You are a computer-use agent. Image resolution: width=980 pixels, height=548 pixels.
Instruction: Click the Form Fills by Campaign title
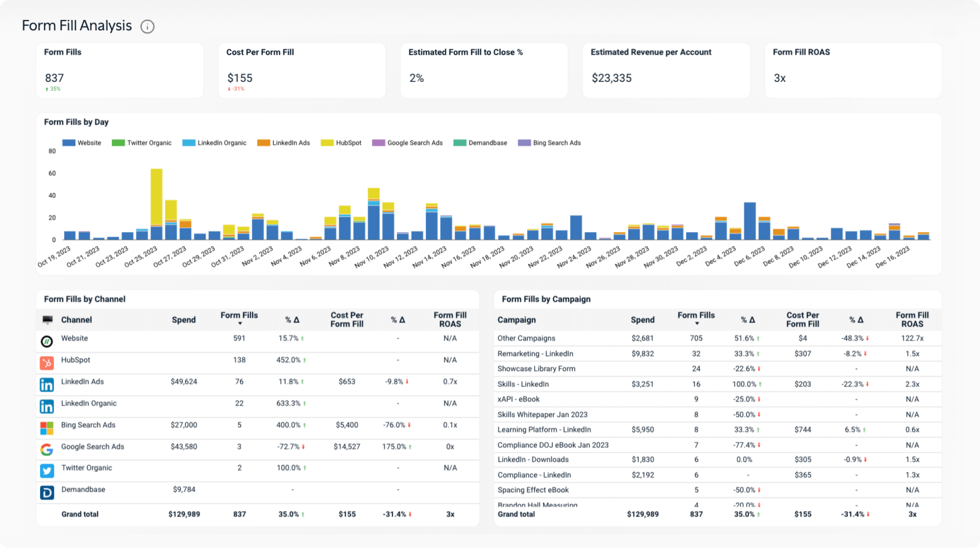coord(546,299)
